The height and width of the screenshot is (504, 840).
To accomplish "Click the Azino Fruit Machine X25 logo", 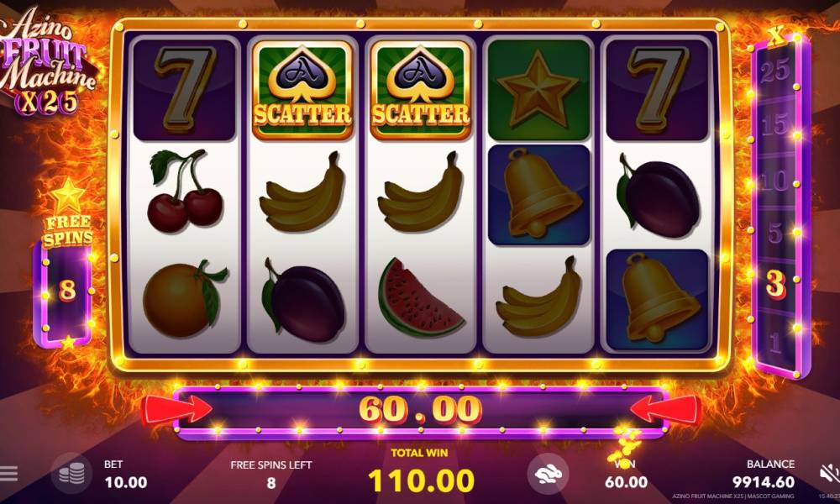I will tap(47, 61).
